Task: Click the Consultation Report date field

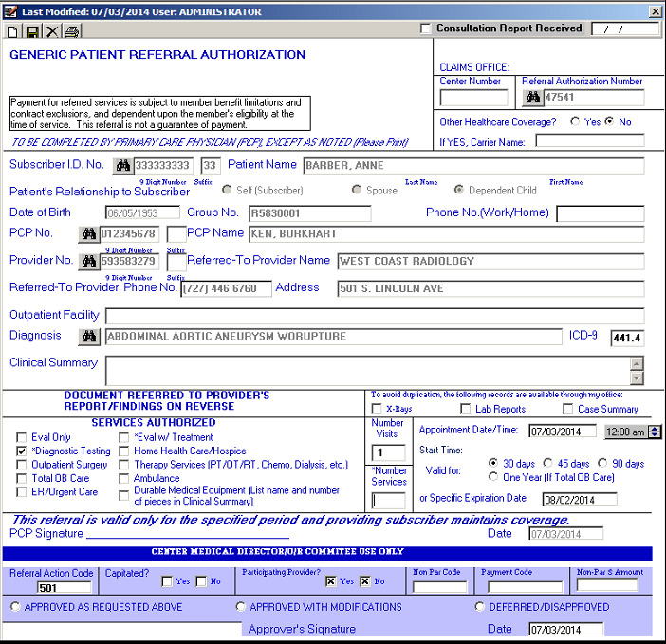Action: (625, 28)
